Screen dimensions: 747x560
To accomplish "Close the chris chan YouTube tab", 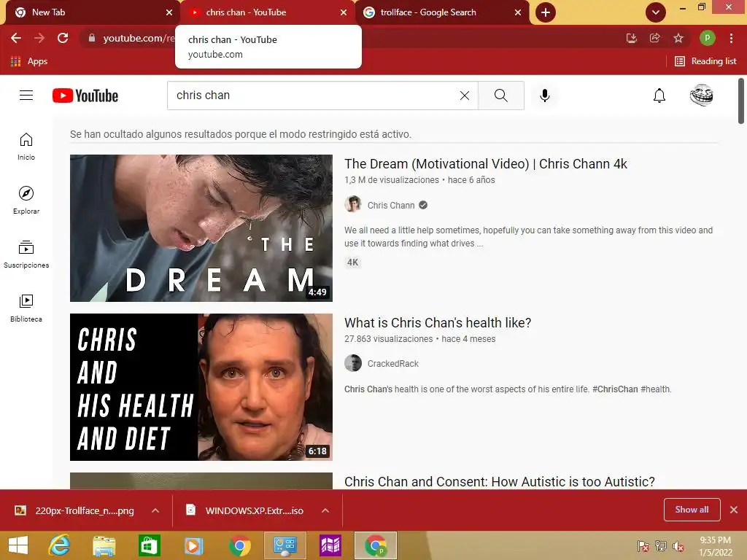I will tap(344, 12).
